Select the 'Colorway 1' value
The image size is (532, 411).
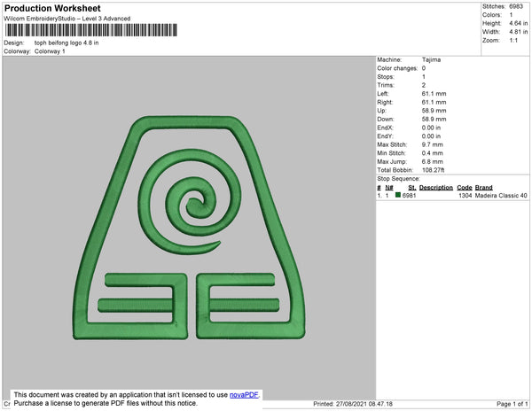tap(50, 51)
